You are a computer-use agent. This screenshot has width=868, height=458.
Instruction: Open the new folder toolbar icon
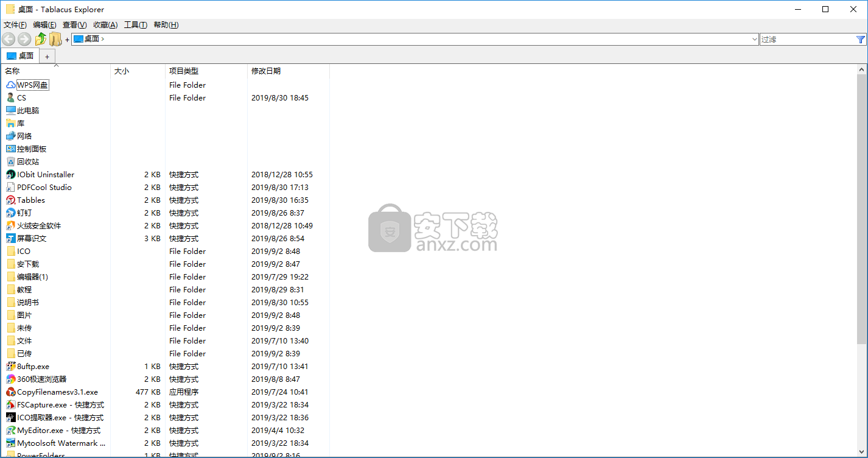(x=55, y=39)
